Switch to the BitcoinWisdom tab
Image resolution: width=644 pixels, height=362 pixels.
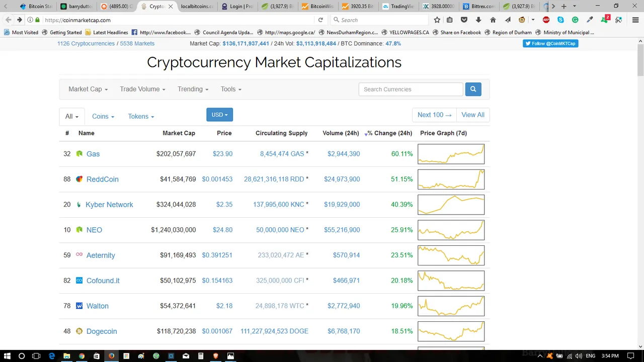(318, 7)
